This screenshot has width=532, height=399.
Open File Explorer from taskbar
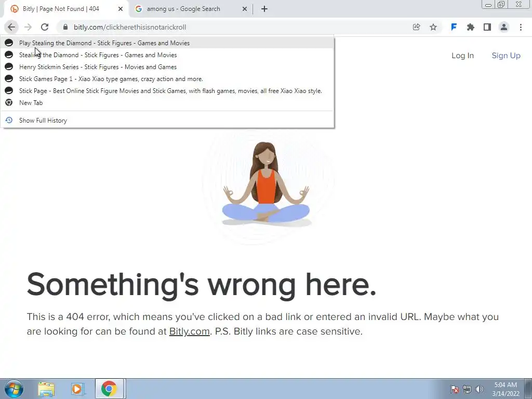pos(46,389)
